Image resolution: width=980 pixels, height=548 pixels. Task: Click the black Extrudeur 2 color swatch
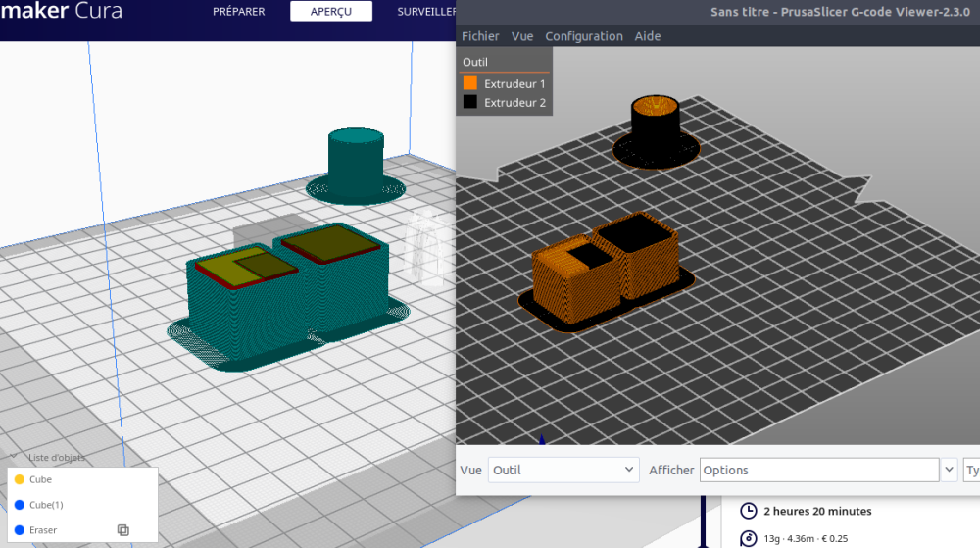click(x=470, y=102)
